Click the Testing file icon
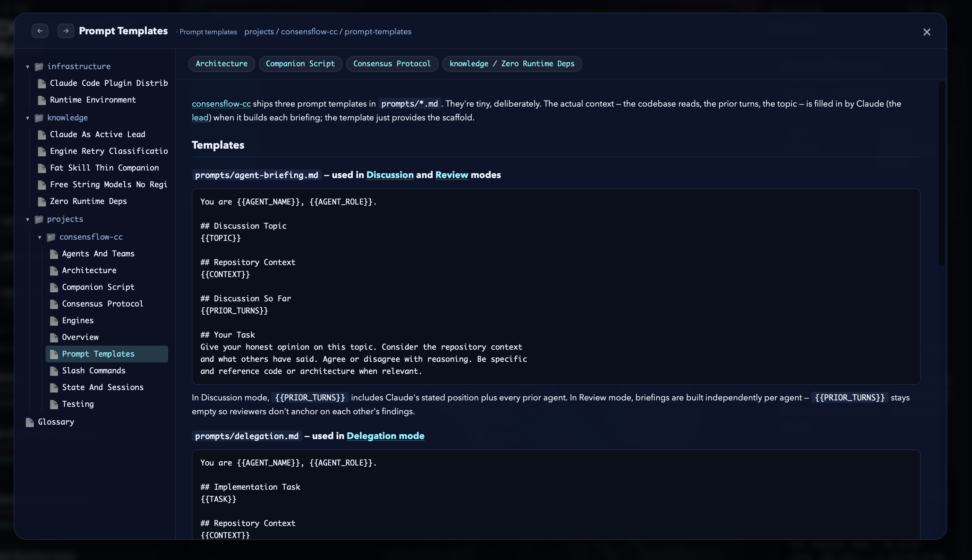Image resolution: width=972 pixels, height=560 pixels. click(x=54, y=404)
